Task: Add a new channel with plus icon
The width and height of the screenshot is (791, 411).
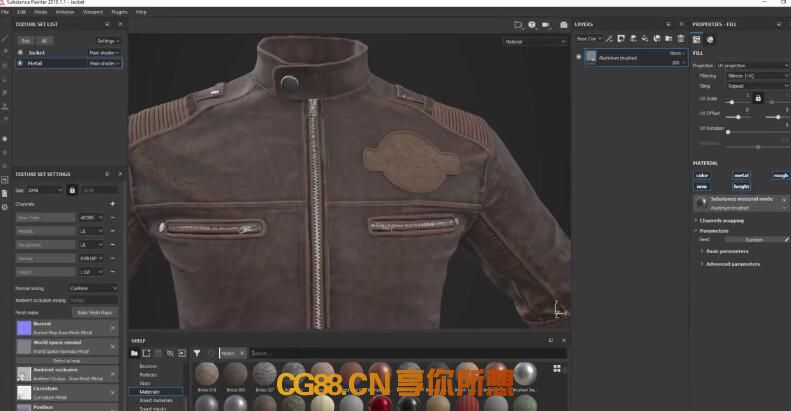Action: (x=112, y=204)
